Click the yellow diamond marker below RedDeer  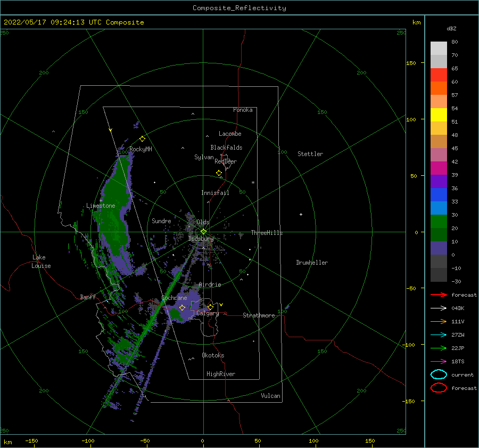tap(219, 173)
